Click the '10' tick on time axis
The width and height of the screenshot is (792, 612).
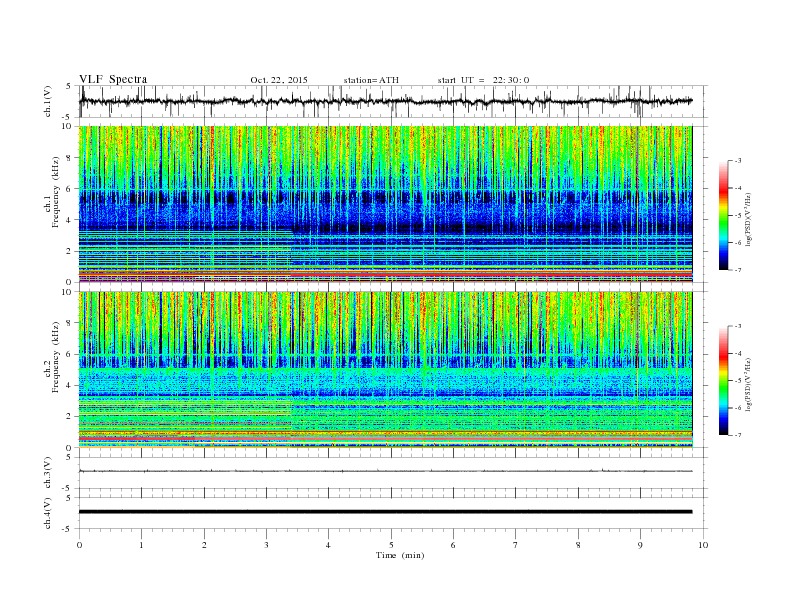(703, 545)
